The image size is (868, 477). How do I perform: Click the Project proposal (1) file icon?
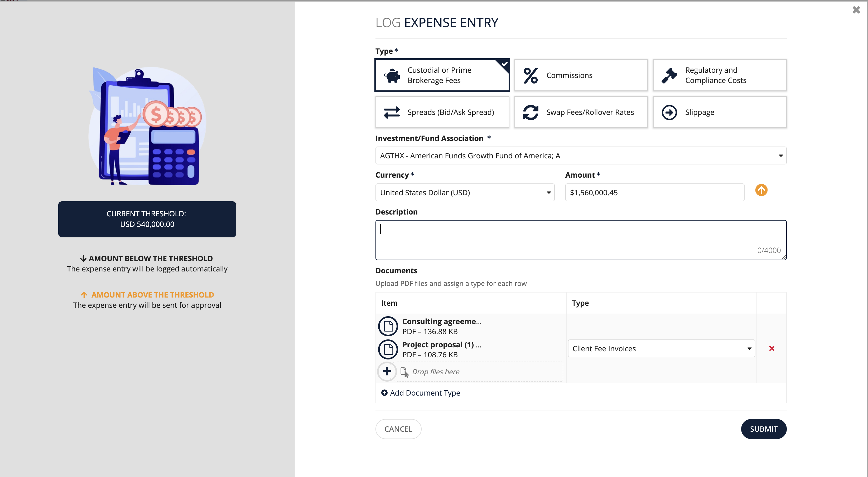[388, 349]
